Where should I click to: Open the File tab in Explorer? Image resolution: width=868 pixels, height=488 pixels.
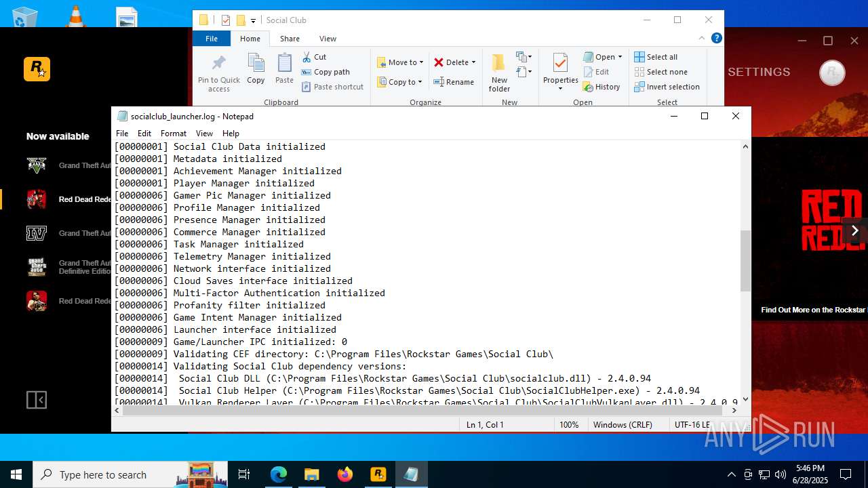[x=212, y=39]
